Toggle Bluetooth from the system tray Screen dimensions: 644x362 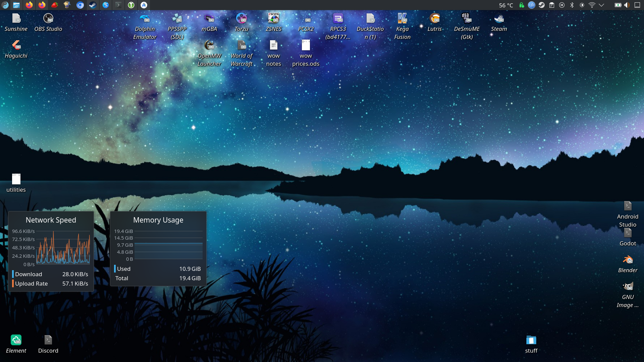(x=572, y=5)
